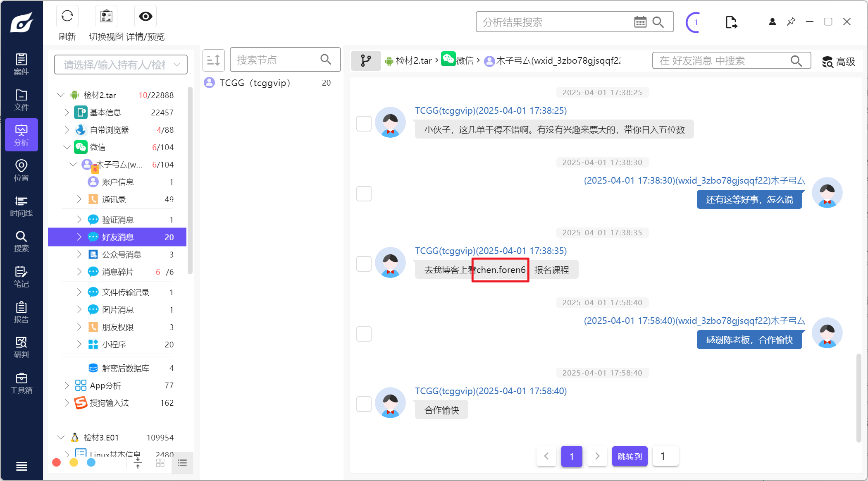Toggle the details/preview eye icon
868x481 pixels.
[x=145, y=17]
